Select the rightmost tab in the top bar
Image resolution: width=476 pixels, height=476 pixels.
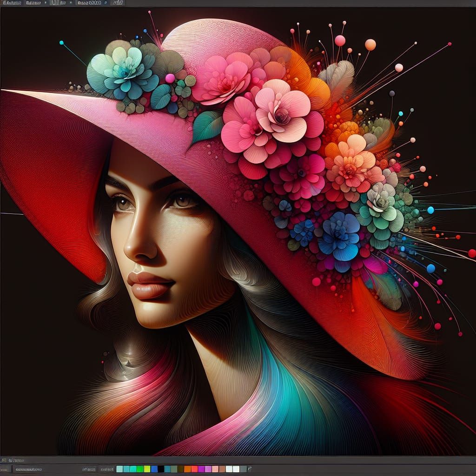(x=118, y=3)
